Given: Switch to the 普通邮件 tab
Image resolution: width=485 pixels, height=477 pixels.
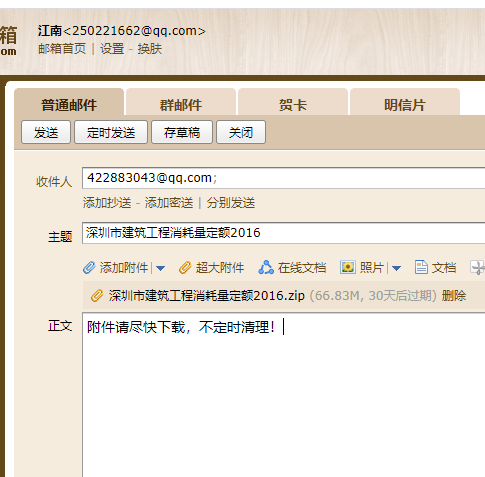Looking at the screenshot, I should coord(69,102).
